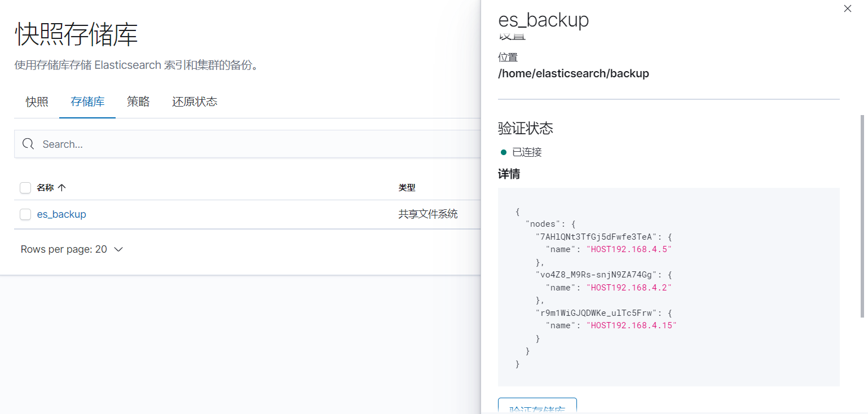
Task: Click the 快照存储库 page title
Action: [76, 35]
